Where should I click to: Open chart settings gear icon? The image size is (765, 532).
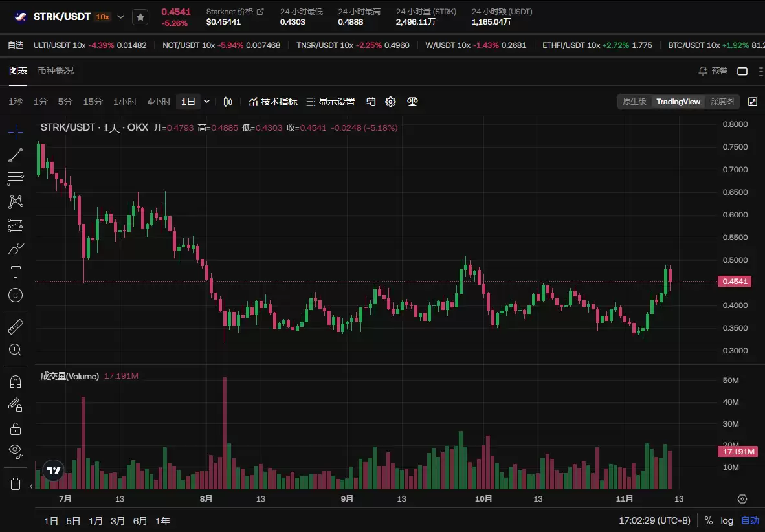390,102
